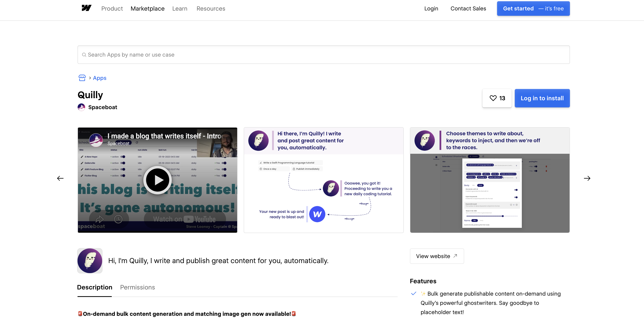
Task: Click the Features heading text
Action: pyautogui.click(x=423, y=281)
